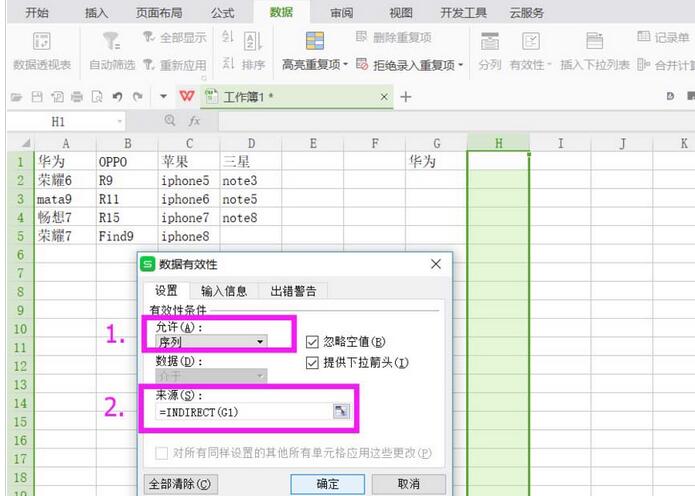Click the print icon in quick toolbar
This screenshot has height=496, width=695.
coord(77,97)
